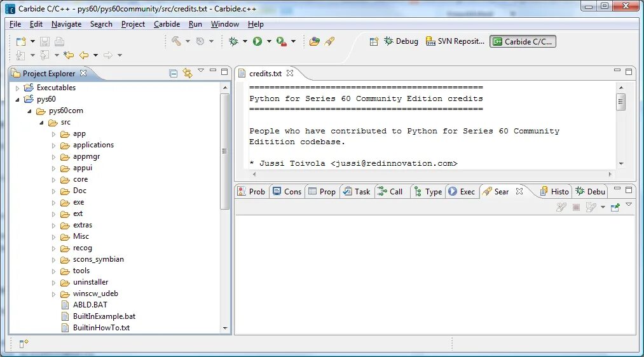This screenshot has height=357, width=644.
Task: Select BuiltInExample.bat file
Action: click(104, 316)
